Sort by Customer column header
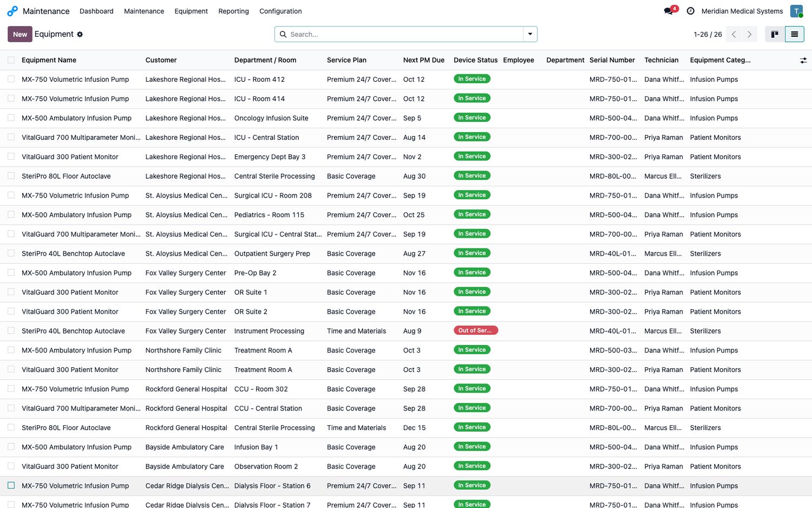Screen dimensions: 812x508 click(x=161, y=60)
